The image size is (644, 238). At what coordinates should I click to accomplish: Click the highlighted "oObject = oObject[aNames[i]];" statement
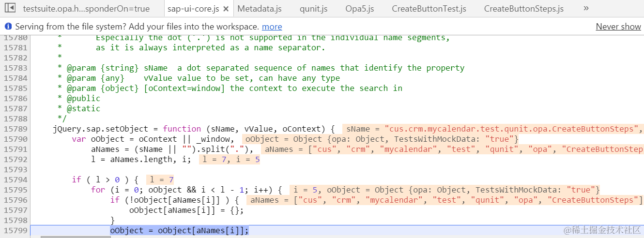pos(179,230)
